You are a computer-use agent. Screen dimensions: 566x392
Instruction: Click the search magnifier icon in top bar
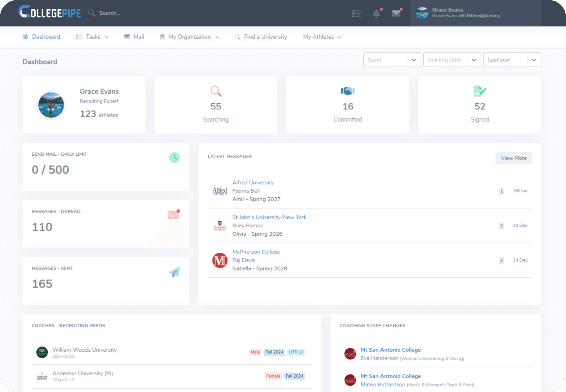[x=91, y=13]
